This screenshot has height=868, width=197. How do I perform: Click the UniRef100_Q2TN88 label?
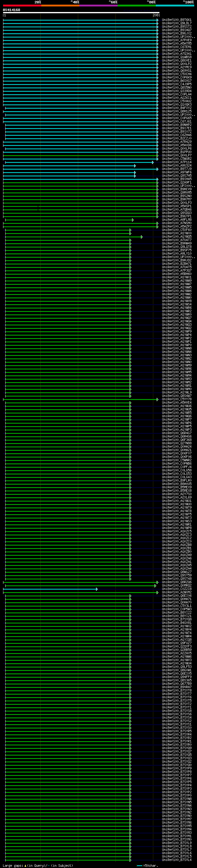click(x=177, y=443)
